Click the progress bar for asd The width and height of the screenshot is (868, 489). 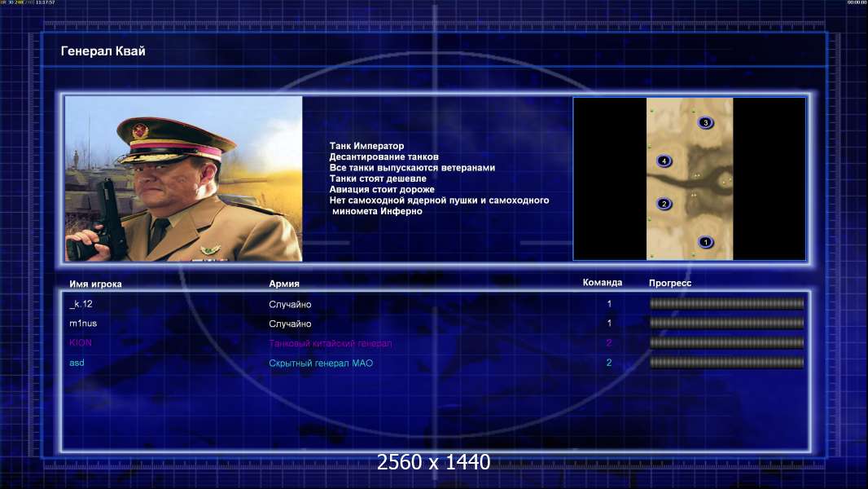[726, 363]
